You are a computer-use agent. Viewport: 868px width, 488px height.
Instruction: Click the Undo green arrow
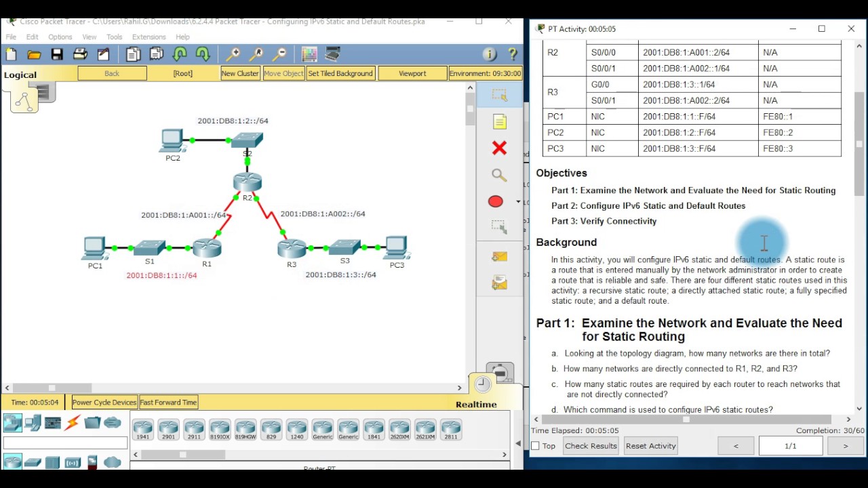click(180, 54)
